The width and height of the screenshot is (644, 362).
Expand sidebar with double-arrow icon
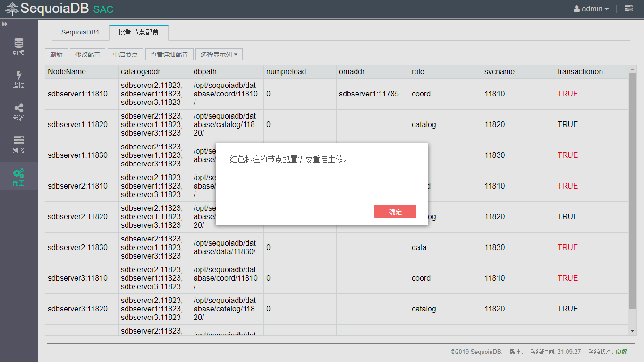click(5, 24)
